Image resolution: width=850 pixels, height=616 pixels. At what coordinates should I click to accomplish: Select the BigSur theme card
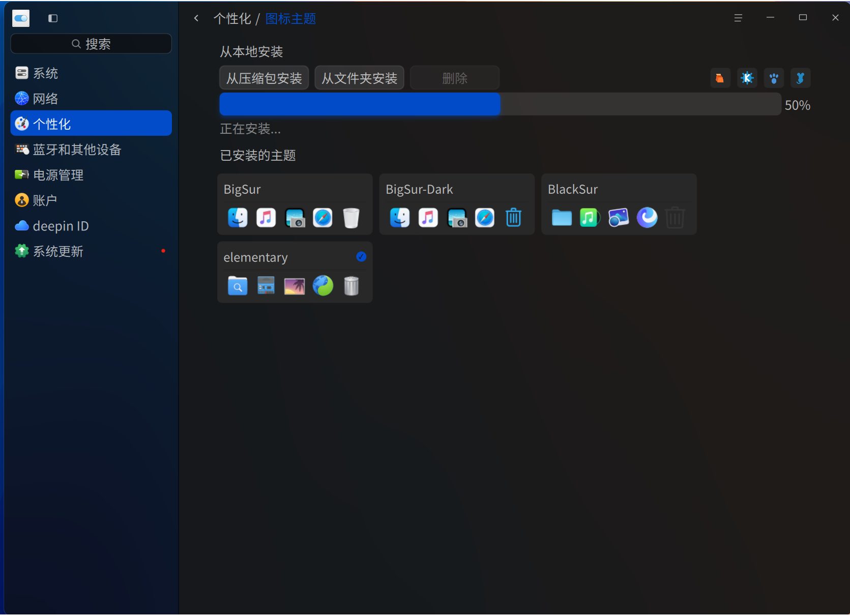(x=295, y=204)
